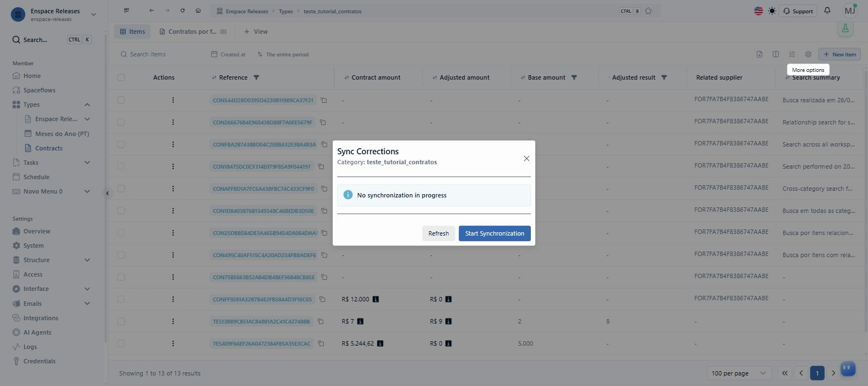Open The entire period date filter
This screenshot has height=386, width=868.
(283, 54)
